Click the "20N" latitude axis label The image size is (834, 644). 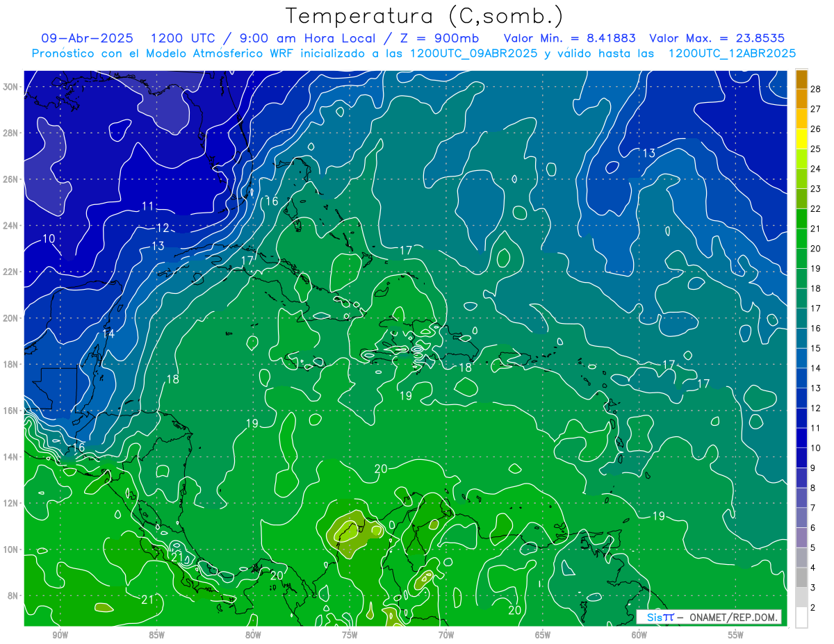click(x=11, y=318)
